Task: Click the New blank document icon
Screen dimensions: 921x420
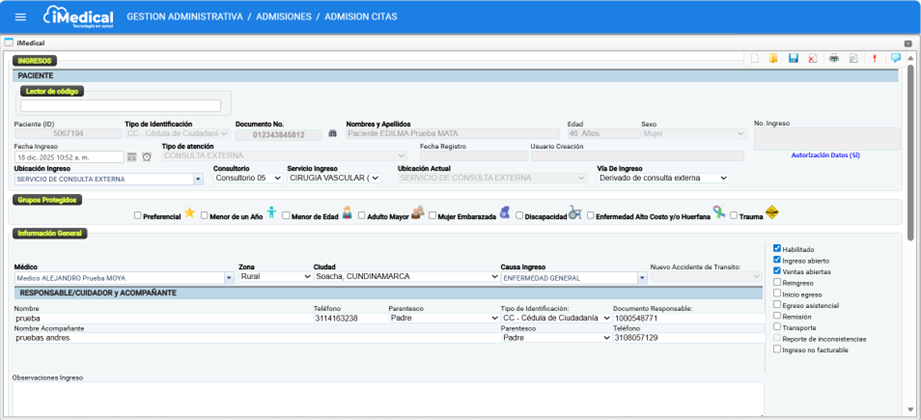Action: pos(755,59)
